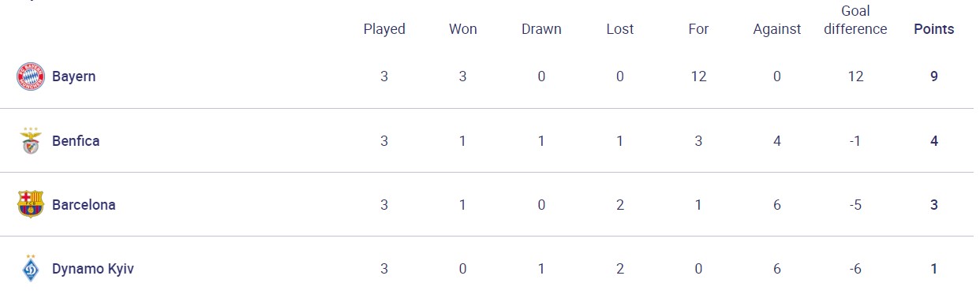Click Dynamo Kyiv's points value of 1
The width and height of the screenshot is (980, 298).
pos(934,269)
